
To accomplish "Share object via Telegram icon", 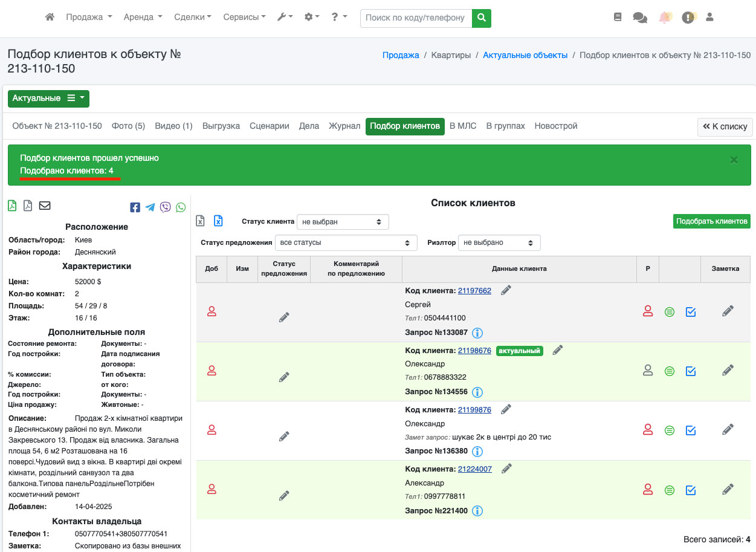I will 150,207.
